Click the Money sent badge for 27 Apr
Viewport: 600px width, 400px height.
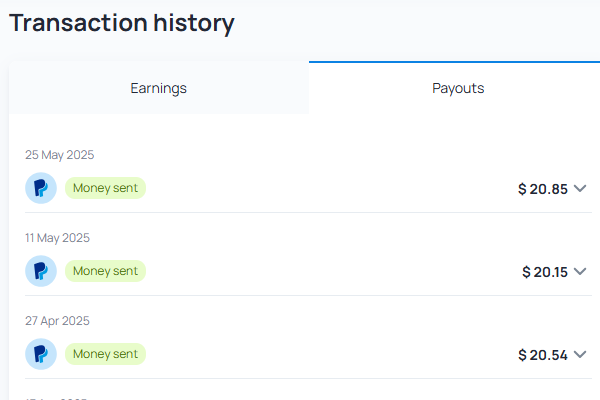click(105, 354)
